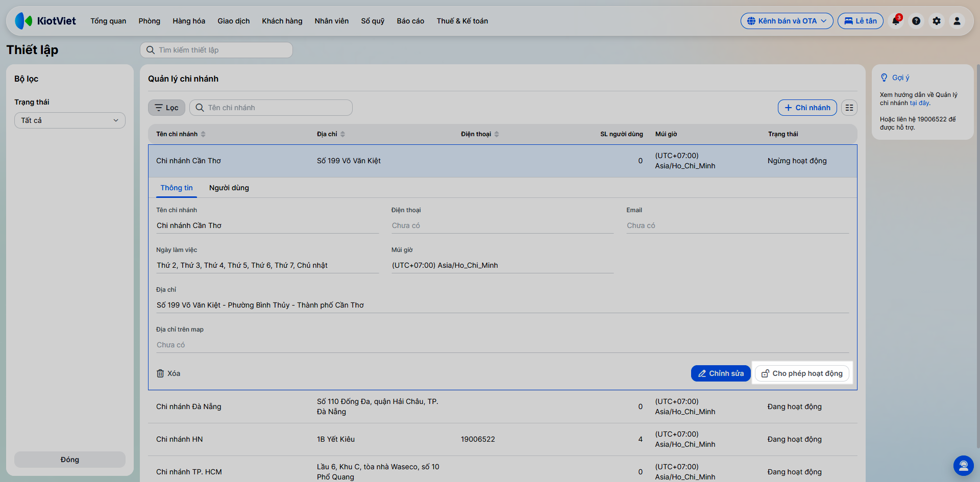
Task: Click the Ngày làm việc value text
Action: coord(242,265)
